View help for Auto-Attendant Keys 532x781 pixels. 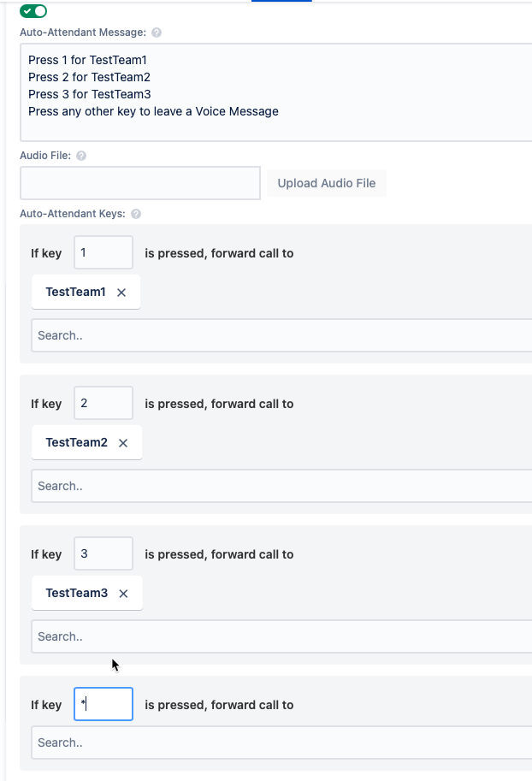(x=135, y=214)
